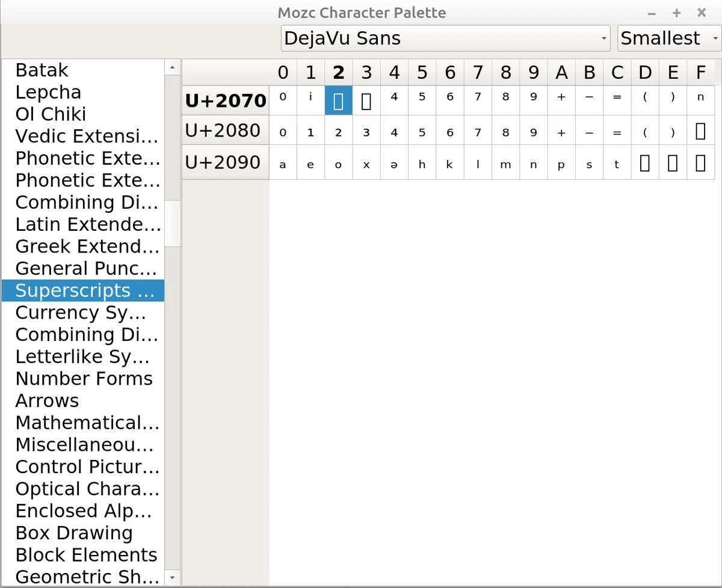Viewport: 722px width, 588px height.
Task: Pick the highlighted cell in row U+2070
Action: click(339, 100)
